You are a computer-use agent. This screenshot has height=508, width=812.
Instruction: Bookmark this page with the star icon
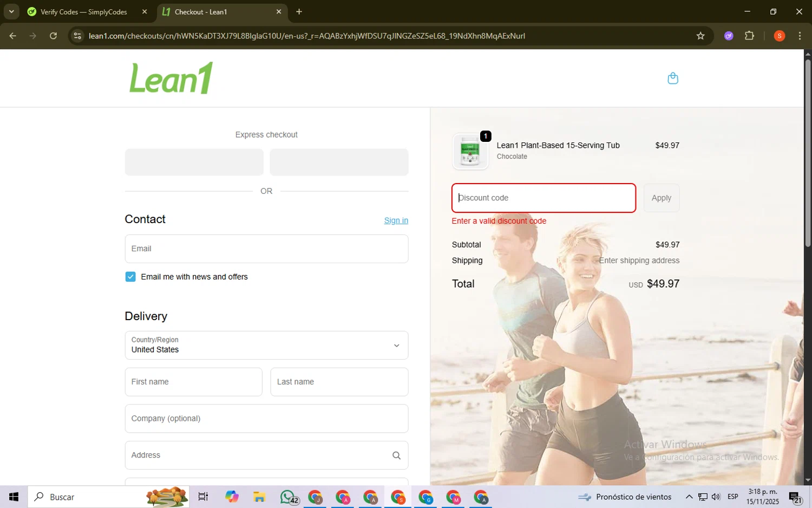(700, 36)
